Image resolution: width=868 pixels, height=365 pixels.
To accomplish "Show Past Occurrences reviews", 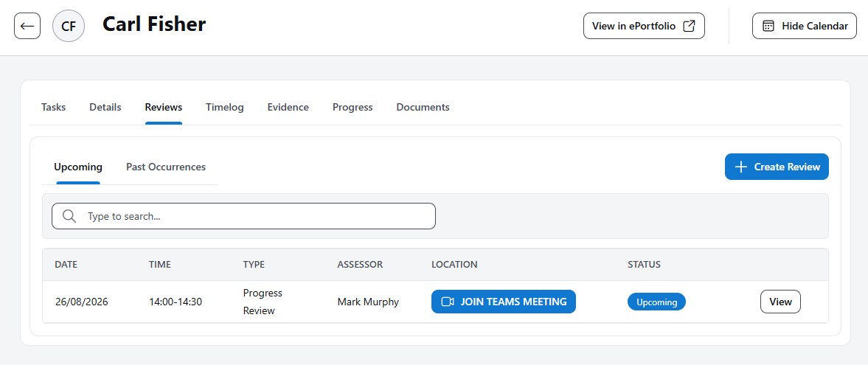I will [166, 167].
